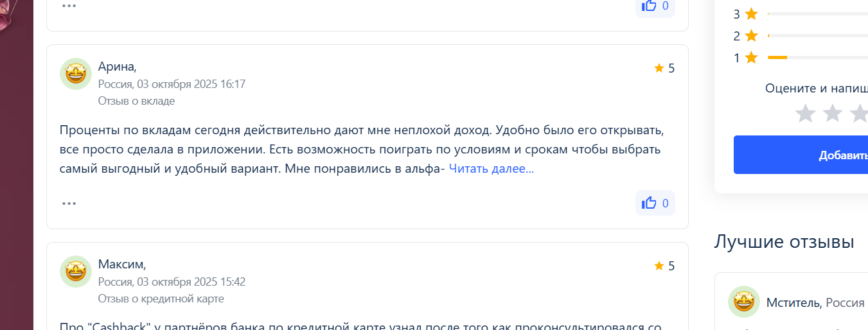This screenshot has height=330, width=868.
Task: Select second star in rating widget
Action: 832,114
